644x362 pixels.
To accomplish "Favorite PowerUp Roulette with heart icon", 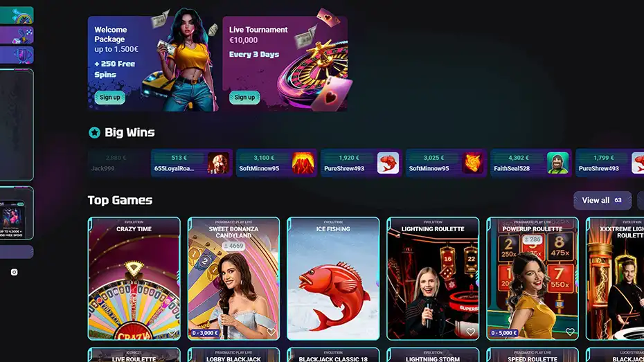I will (570, 332).
